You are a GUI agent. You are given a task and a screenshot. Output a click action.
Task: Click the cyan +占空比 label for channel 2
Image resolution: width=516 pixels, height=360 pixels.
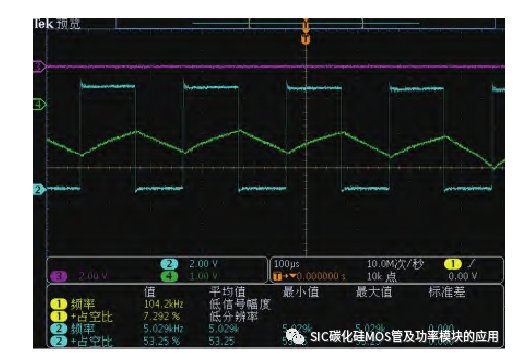coord(91,341)
